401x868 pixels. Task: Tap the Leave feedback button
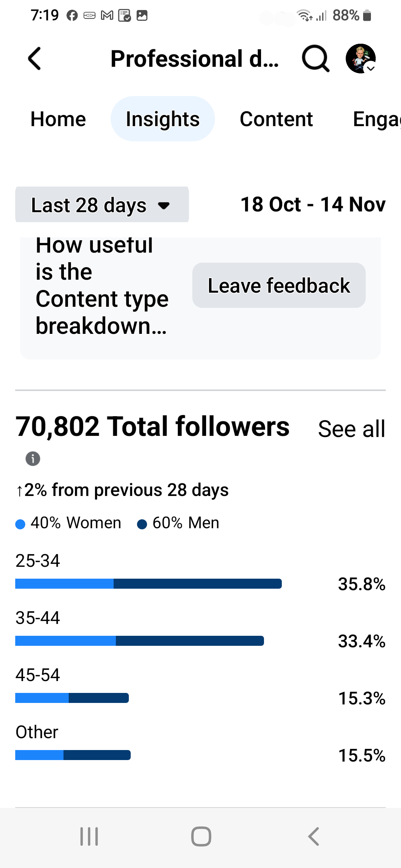279,285
